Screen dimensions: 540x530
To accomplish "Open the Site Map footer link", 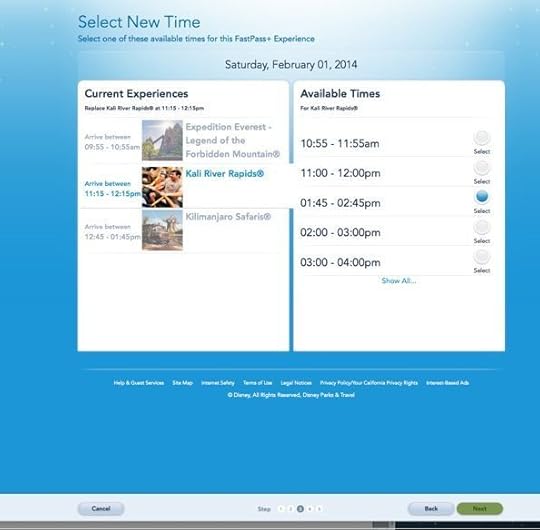I will (x=183, y=383).
